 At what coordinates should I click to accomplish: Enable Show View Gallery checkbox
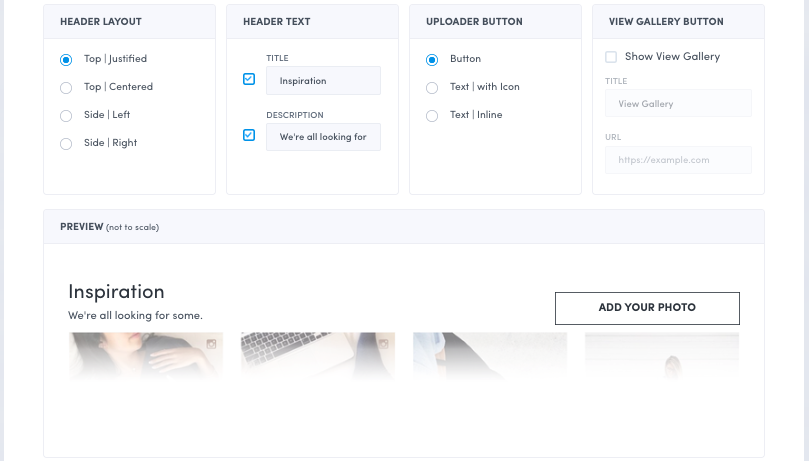(611, 57)
